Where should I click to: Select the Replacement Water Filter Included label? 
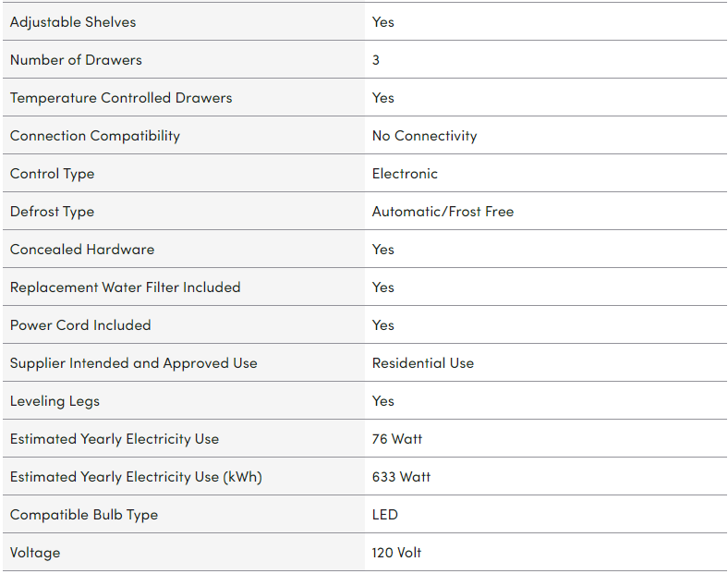(x=125, y=287)
